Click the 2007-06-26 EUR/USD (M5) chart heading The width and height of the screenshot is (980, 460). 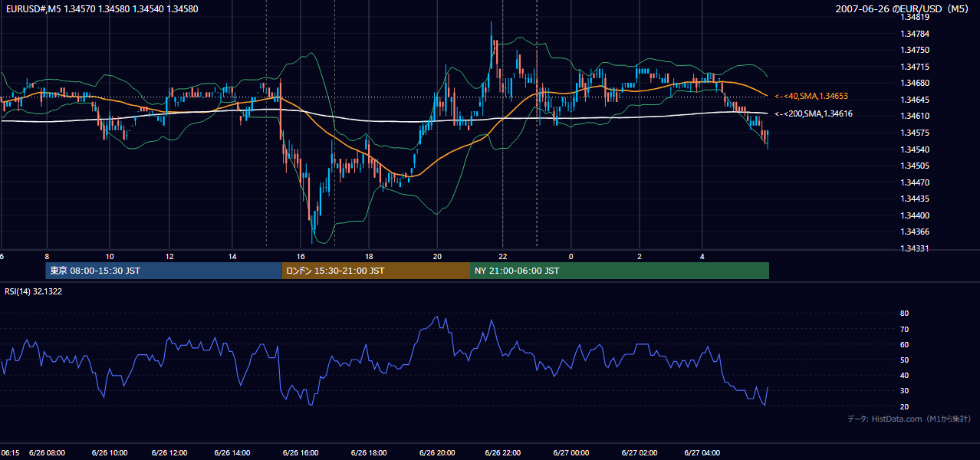(x=903, y=9)
